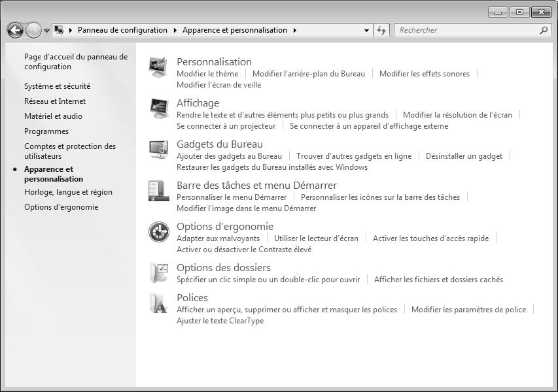Click Modifier la résolution de l'écran

[457, 115]
